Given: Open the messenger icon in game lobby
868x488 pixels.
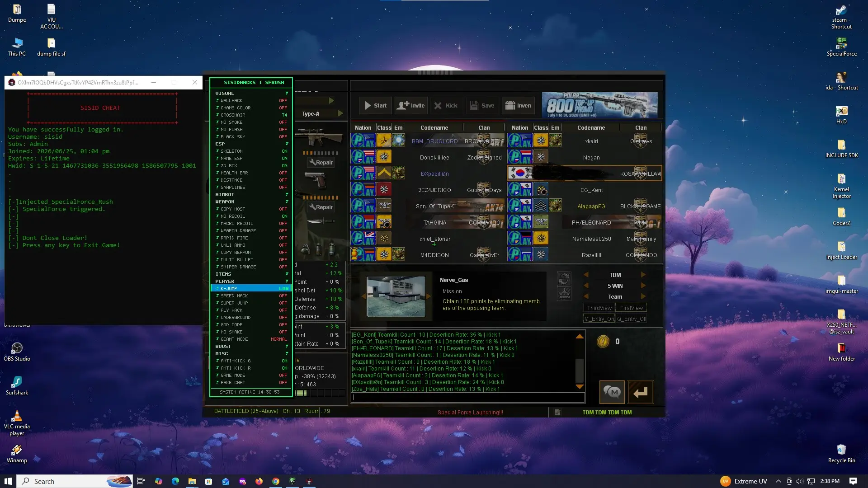Looking at the screenshot, I should point(612,392).
